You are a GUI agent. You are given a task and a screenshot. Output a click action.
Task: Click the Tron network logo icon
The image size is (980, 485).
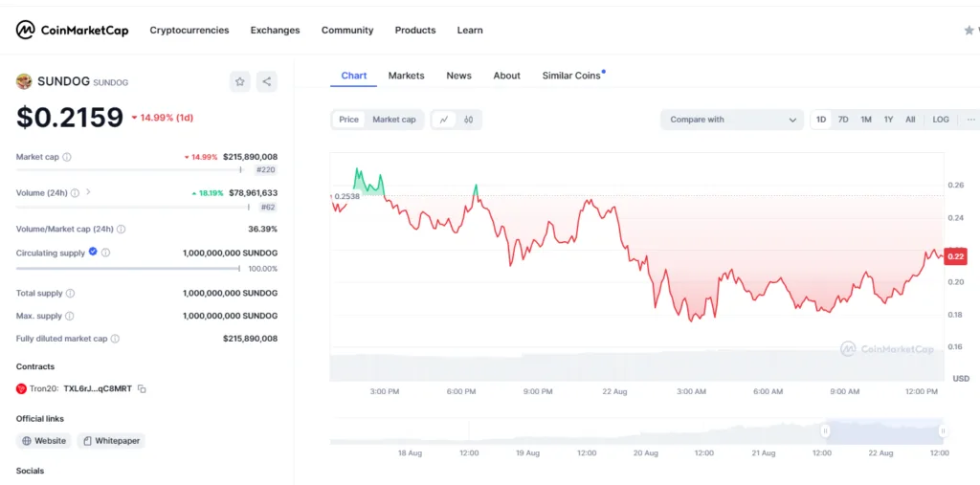tap(21, 388)
